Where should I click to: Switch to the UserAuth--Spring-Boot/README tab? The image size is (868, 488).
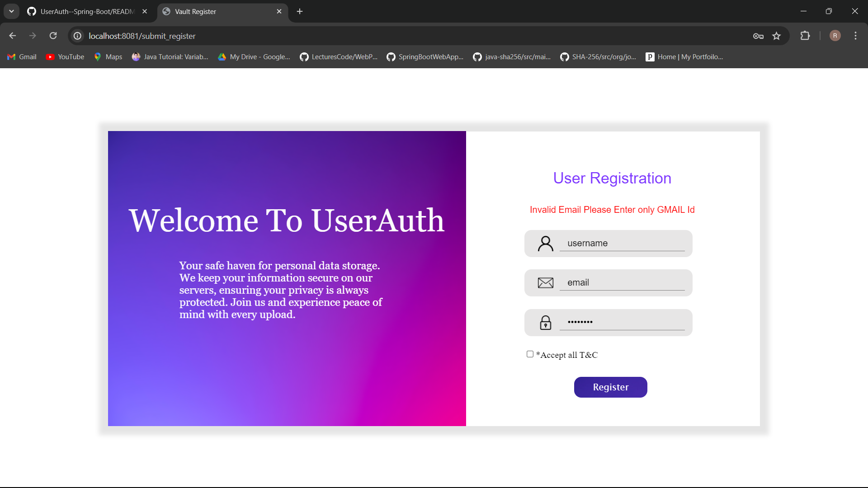click(x=81, y=11)
